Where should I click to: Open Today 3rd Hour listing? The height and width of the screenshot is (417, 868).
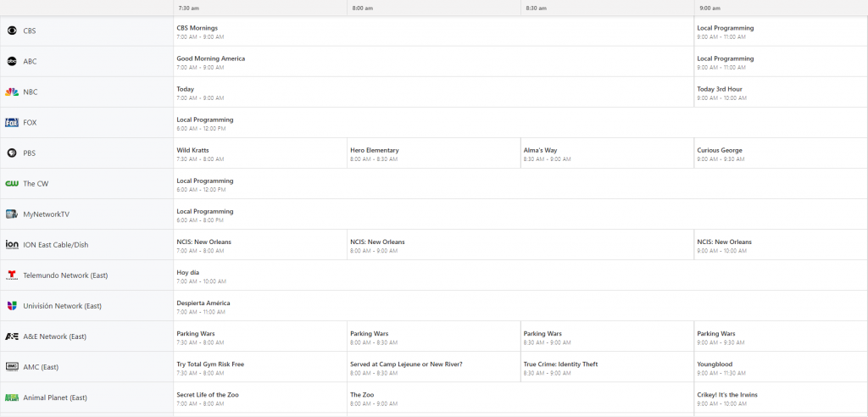(x=781, y=92)
